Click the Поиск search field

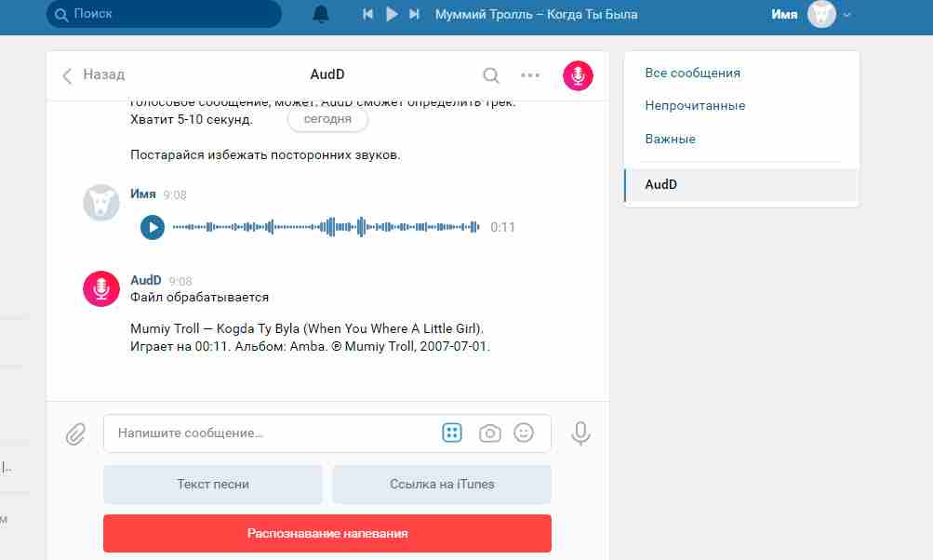click(164, 14)
